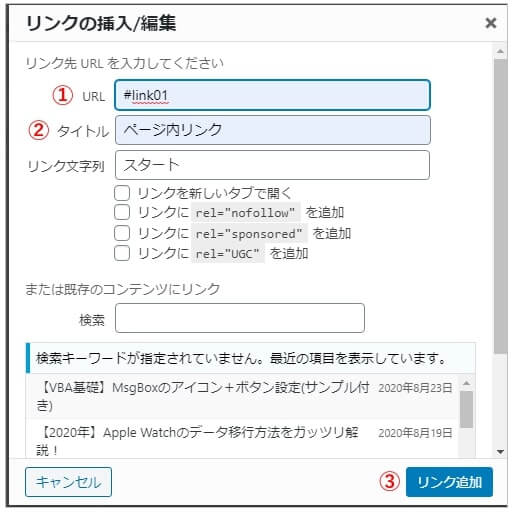
Task: Click the キャンセル button
Action: tap(68, 482)
